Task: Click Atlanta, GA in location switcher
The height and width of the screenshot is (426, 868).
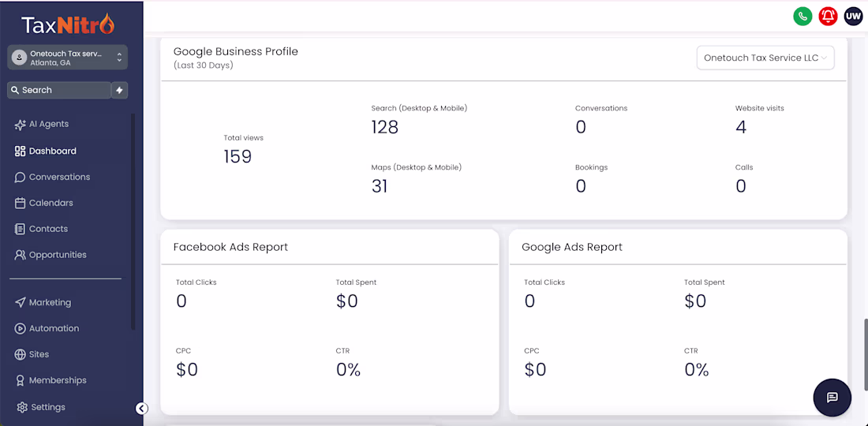Action: tap(51, 63)
